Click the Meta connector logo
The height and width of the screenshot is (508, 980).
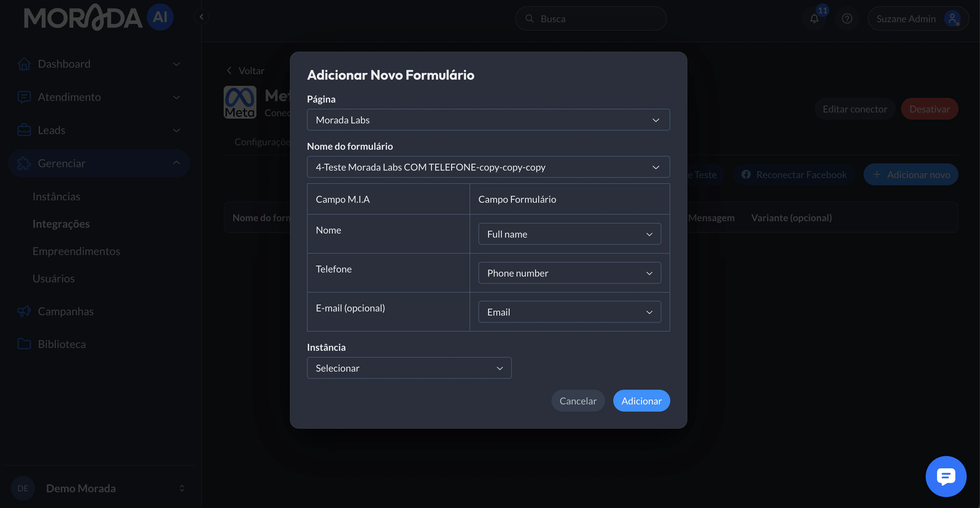(240, 102)
